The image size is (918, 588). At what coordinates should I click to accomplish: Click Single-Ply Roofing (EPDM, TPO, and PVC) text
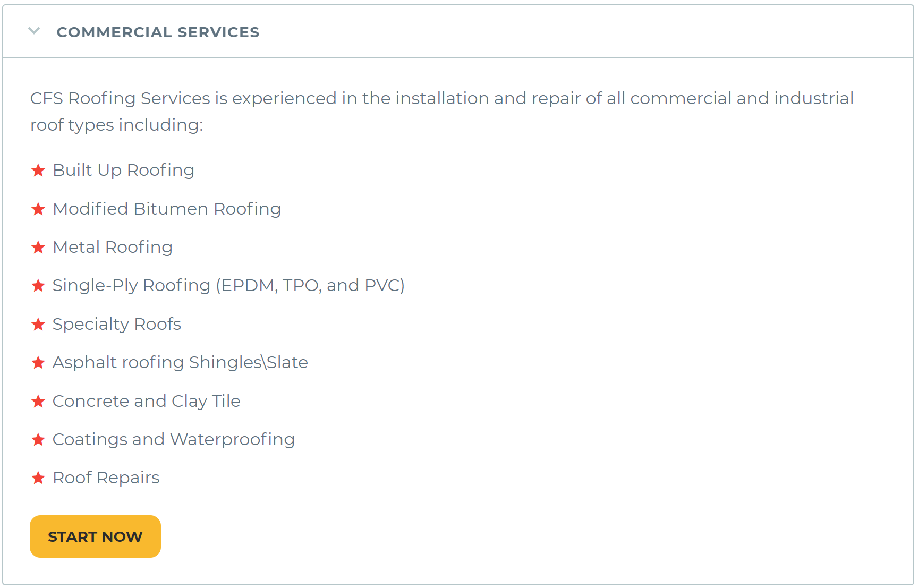pos(228,286)
